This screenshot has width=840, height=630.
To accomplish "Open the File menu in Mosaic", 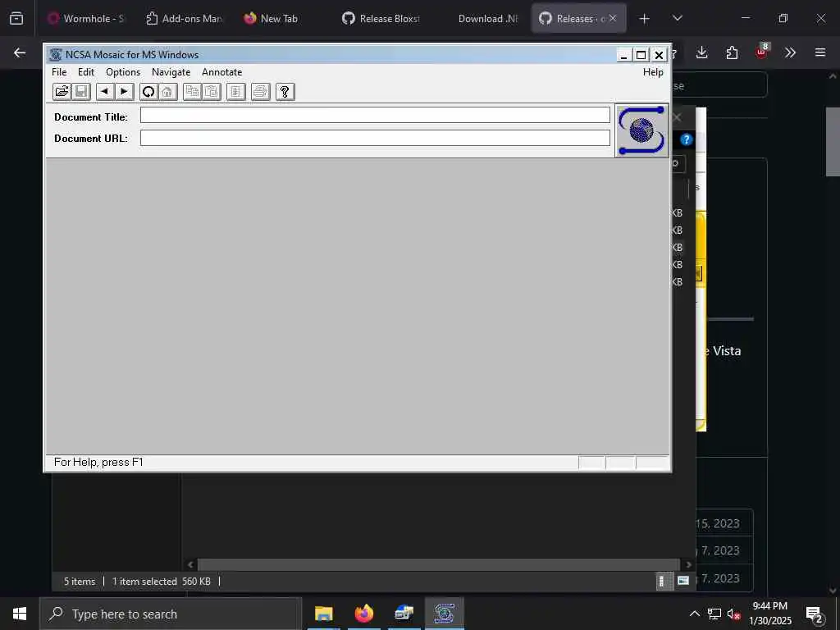I will (x=59, y=72).
